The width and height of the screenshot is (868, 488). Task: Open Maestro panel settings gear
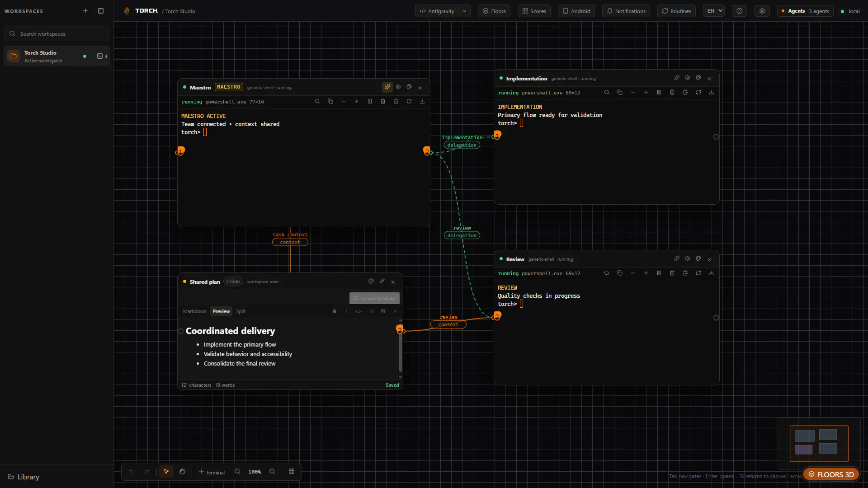tap(398, 87)
